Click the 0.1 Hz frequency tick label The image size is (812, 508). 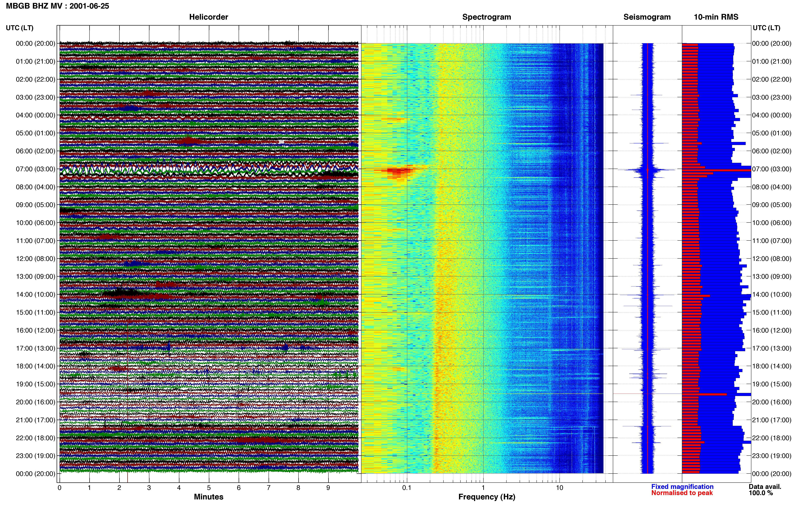pos(407,487)
